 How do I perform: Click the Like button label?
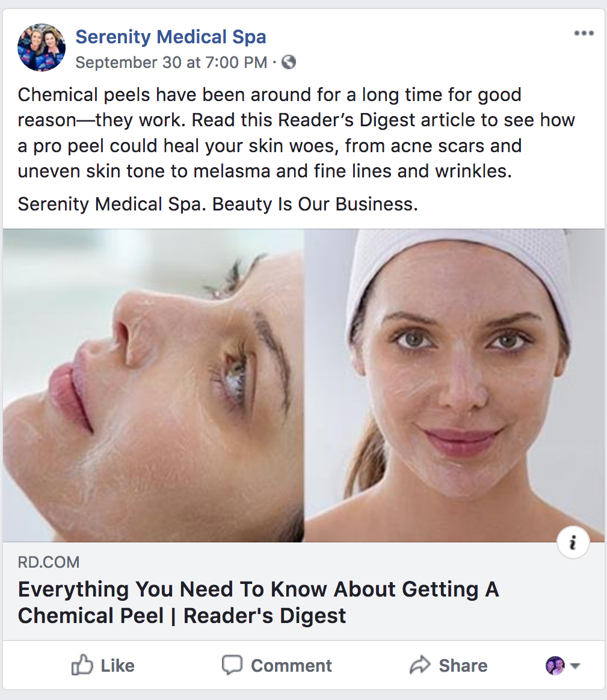117,666
